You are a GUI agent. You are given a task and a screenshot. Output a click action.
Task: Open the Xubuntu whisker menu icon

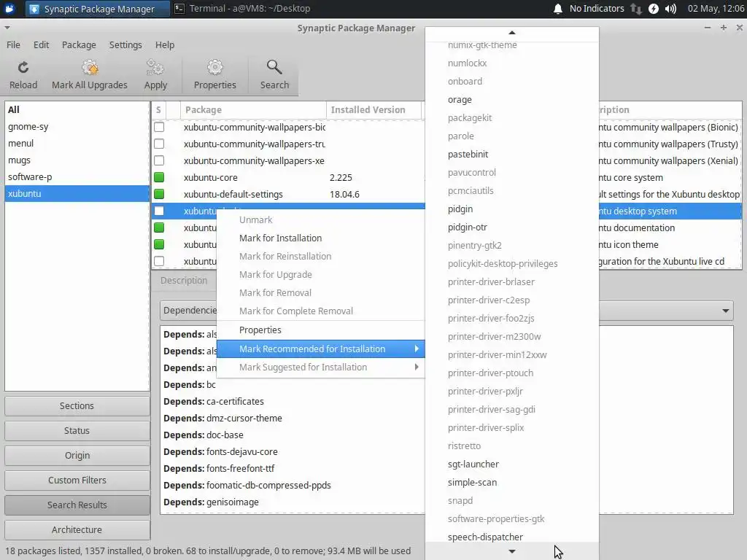[x=9, y=9]
